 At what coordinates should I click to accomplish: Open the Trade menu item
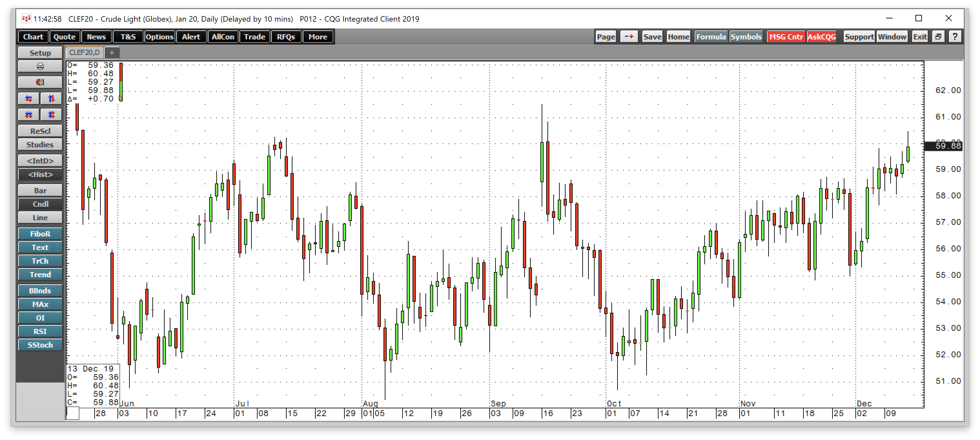pos(254,37)
